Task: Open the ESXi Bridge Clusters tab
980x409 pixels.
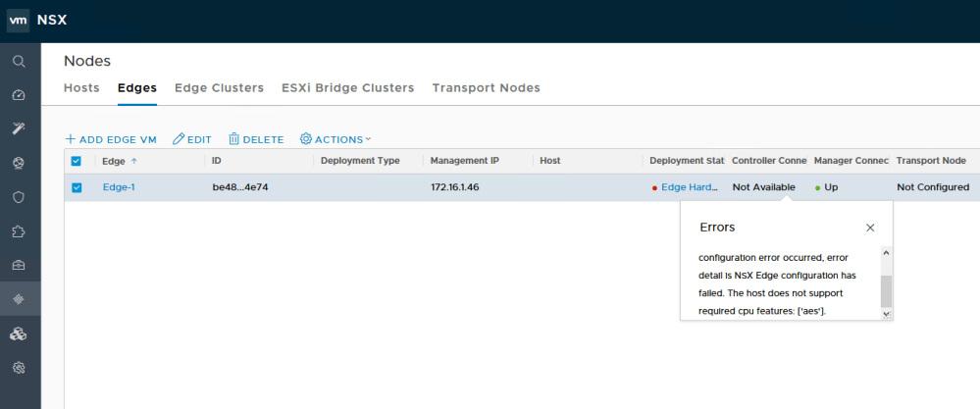Action: [347, 88]
